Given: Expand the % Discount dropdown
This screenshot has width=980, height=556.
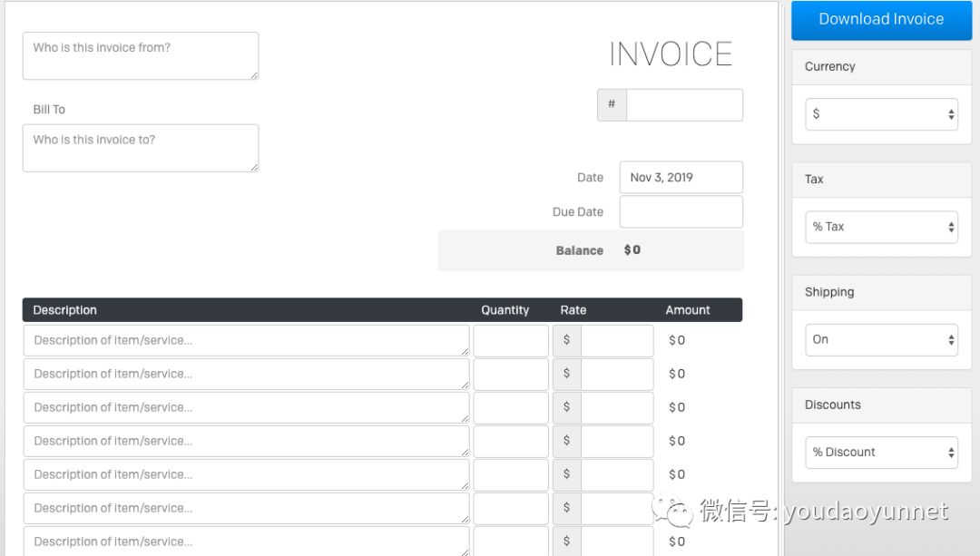Looking at the screenshot, I should 880,453.
